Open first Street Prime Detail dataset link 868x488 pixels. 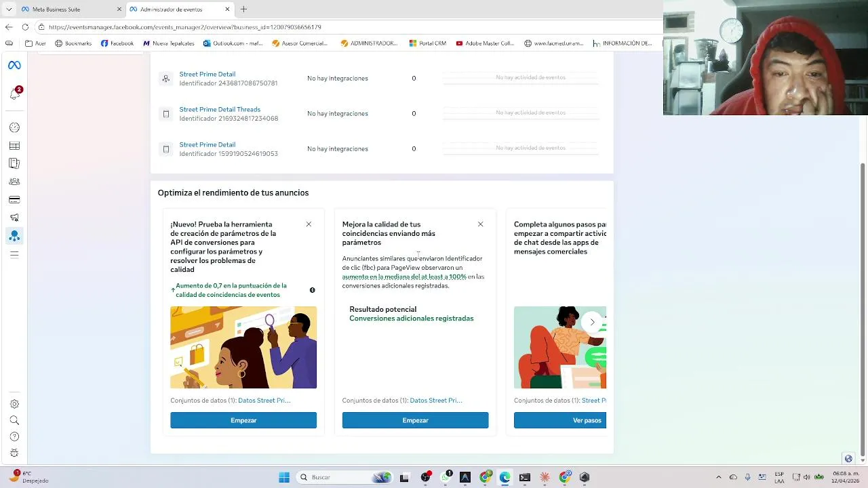pyautogui.click(x=208, y=75)
